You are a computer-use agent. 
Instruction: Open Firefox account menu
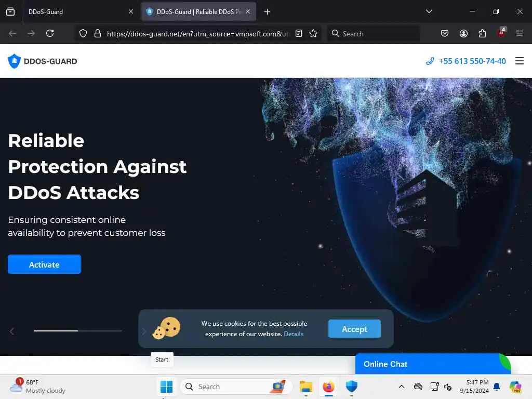click(x=463, y=33)
